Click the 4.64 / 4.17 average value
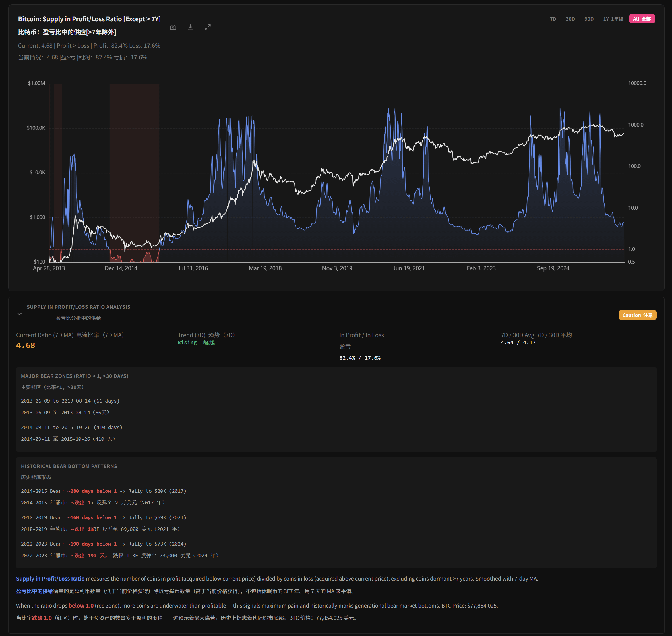This screenshot has height=636, width=672. click(x=518, y=343)
